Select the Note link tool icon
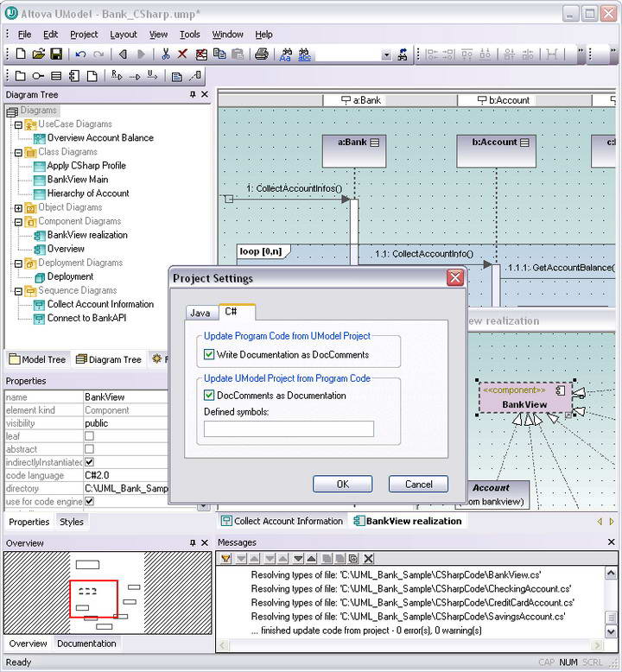 (x=195, y=76)
